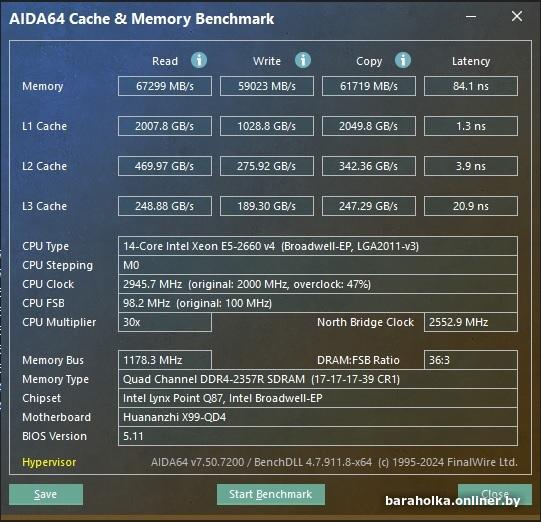Select the North Bridge Clock value box
This screenshot has height=522, width=541.
(471, 322)
